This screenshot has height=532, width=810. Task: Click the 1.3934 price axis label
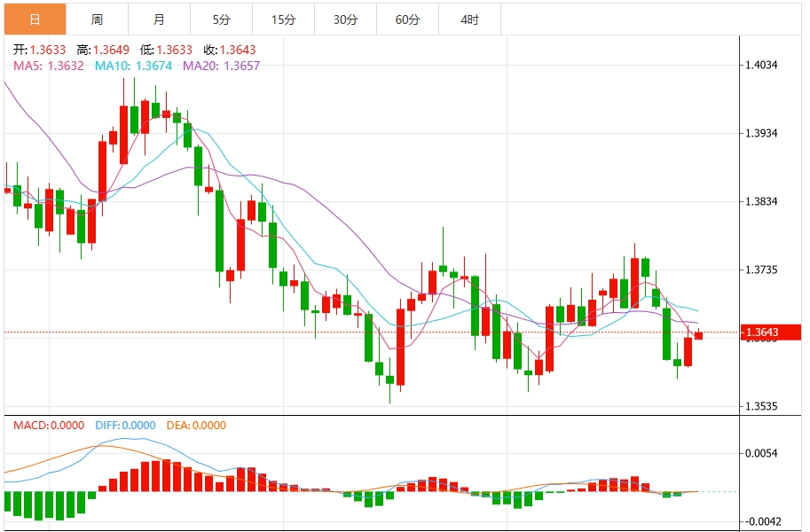pyautogui.click(x=761, y=133)
